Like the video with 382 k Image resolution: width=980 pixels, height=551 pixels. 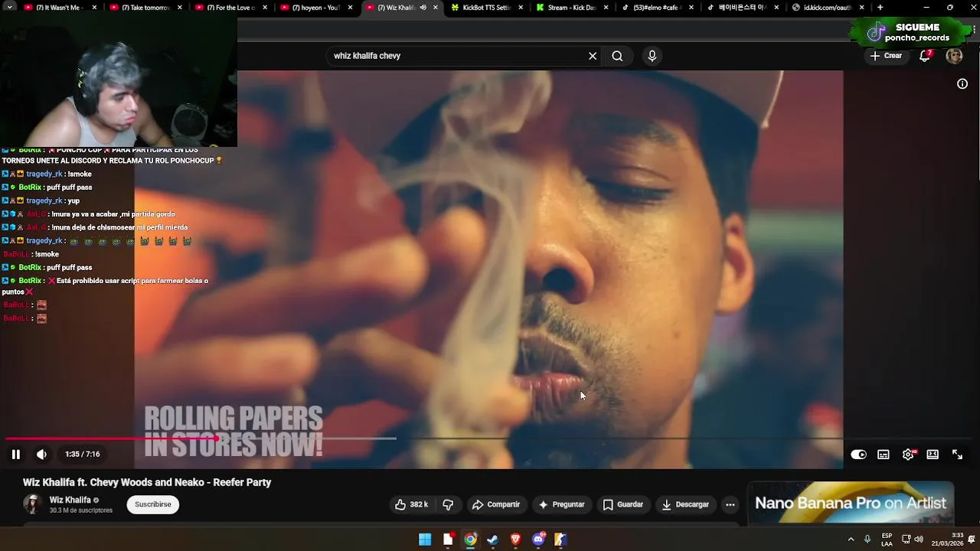(411, 505)
